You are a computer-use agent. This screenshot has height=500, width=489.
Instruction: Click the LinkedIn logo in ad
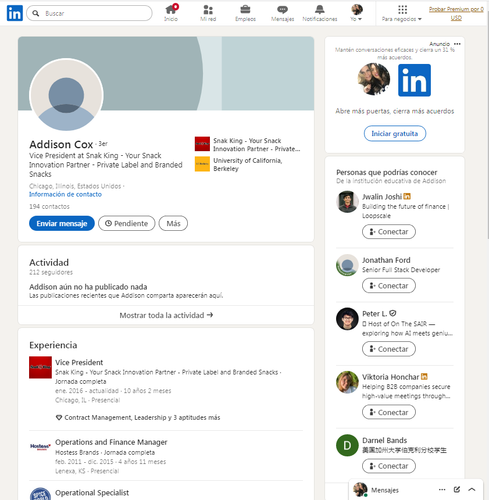414,80
